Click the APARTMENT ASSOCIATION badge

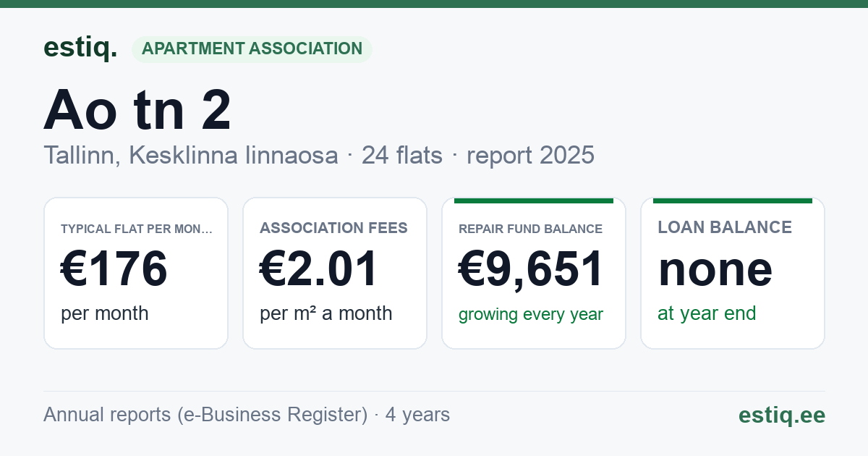pos(252,49)
